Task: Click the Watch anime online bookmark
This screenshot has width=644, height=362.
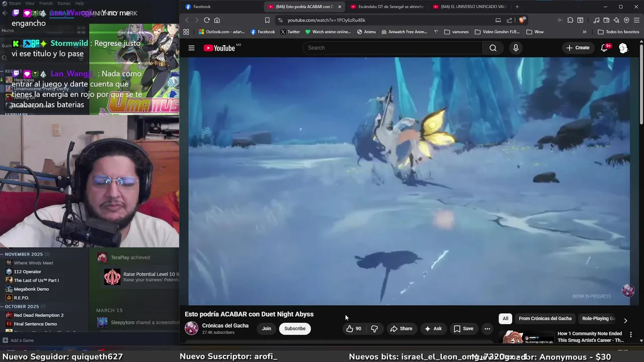Action: (x=328, y=32)
